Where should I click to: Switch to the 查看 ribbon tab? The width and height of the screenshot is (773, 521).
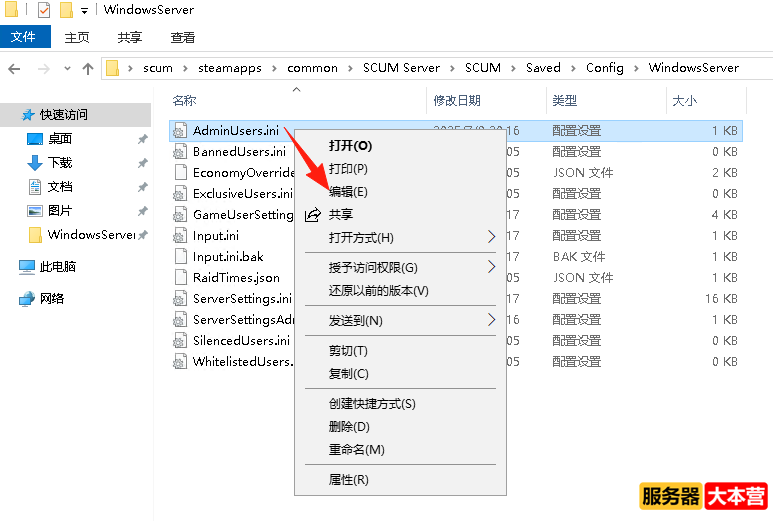click(183, 37)
